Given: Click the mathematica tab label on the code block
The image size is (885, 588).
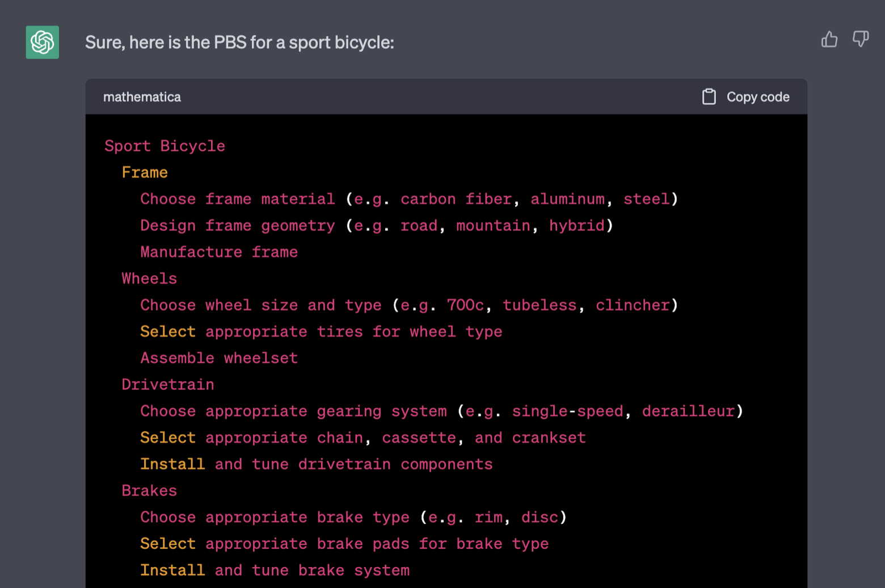Looking at the screenshot, I should coord(142,96).
